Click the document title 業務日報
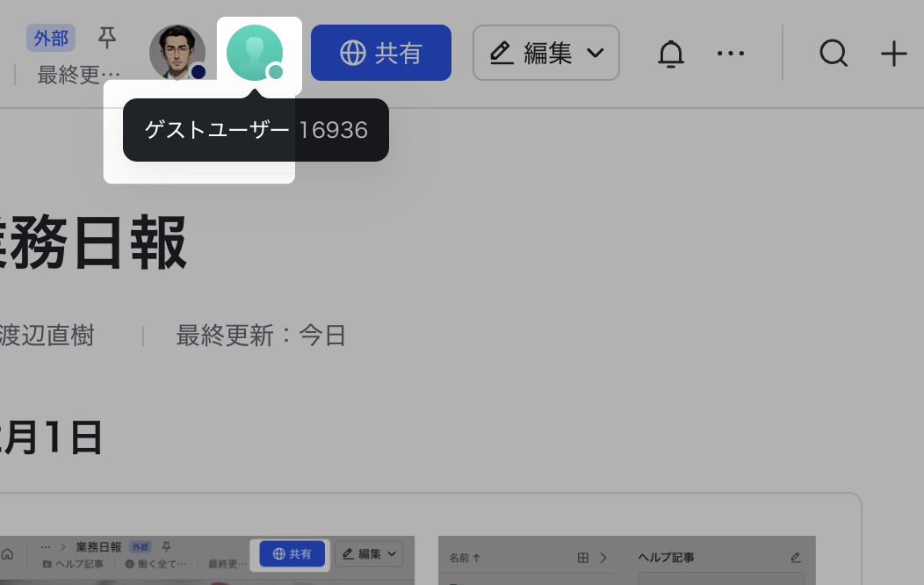The width and height of the screenshot is (924, 585). (x=92, y=243)
